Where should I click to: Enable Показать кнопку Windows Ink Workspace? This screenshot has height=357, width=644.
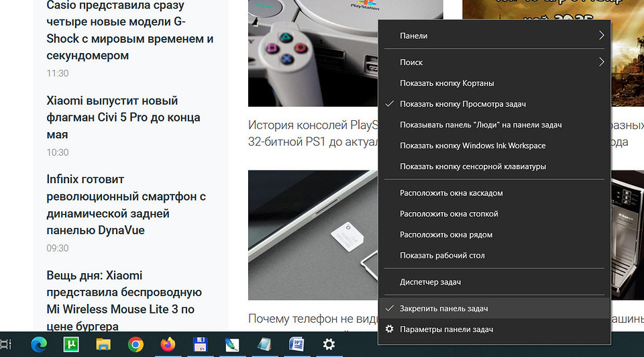point(494,146)
